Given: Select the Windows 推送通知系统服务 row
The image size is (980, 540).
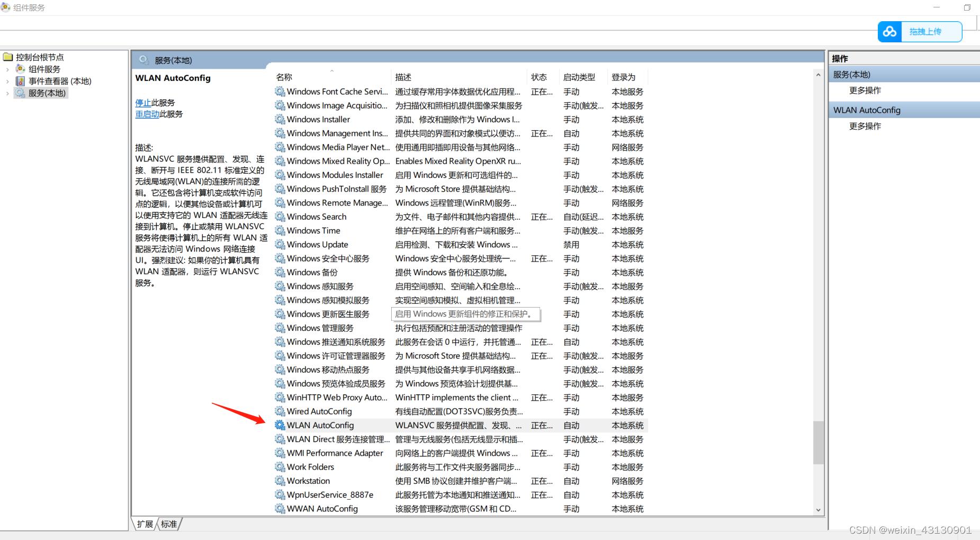Looking at the screenshot, I should tap(461, 342).
